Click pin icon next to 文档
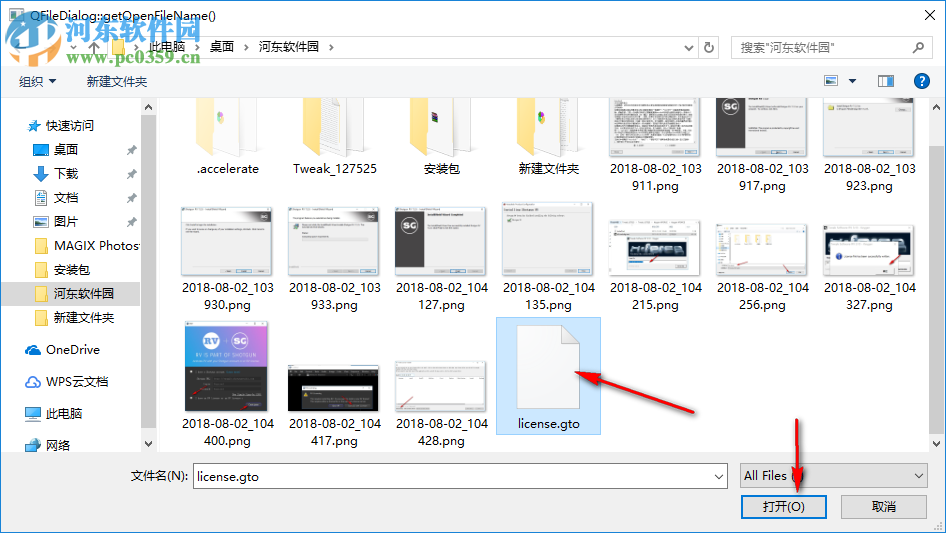This screenshot has width=946, height=533. click(x=131, y=198)
